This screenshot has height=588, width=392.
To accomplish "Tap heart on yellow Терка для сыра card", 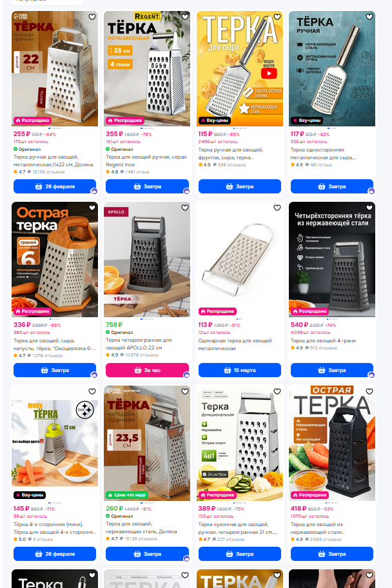I will [277, 17].
